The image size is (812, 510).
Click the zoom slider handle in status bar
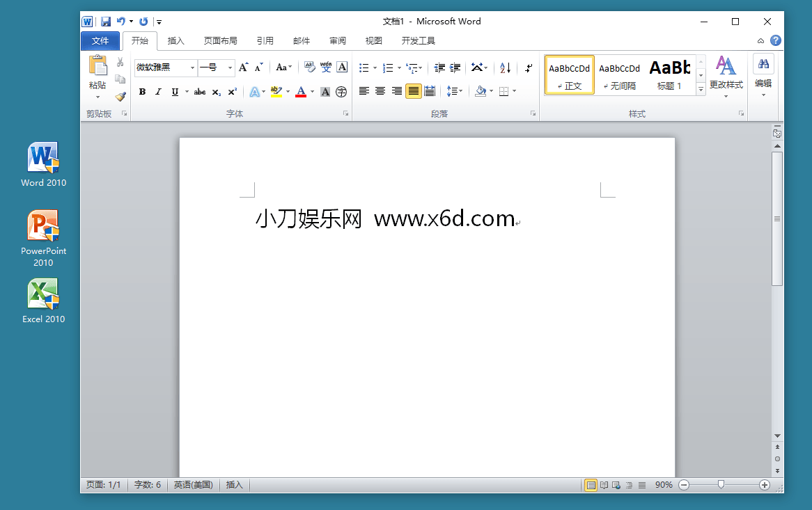click(x=721, y=484)
